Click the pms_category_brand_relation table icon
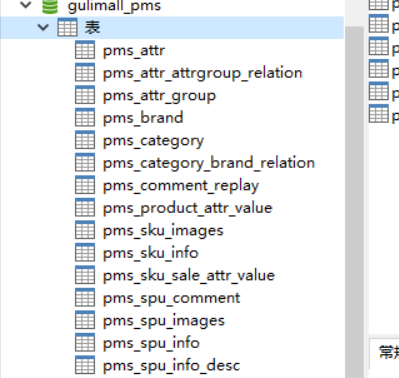Screen dimensions: 399x378 tap(85, 162)
